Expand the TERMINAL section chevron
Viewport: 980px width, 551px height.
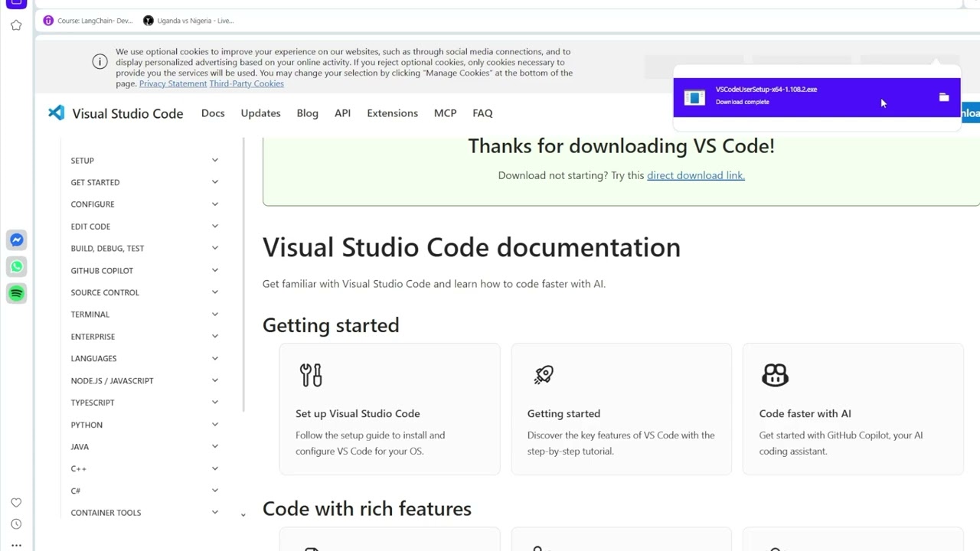pyautogui.click(x=215, y=315)
